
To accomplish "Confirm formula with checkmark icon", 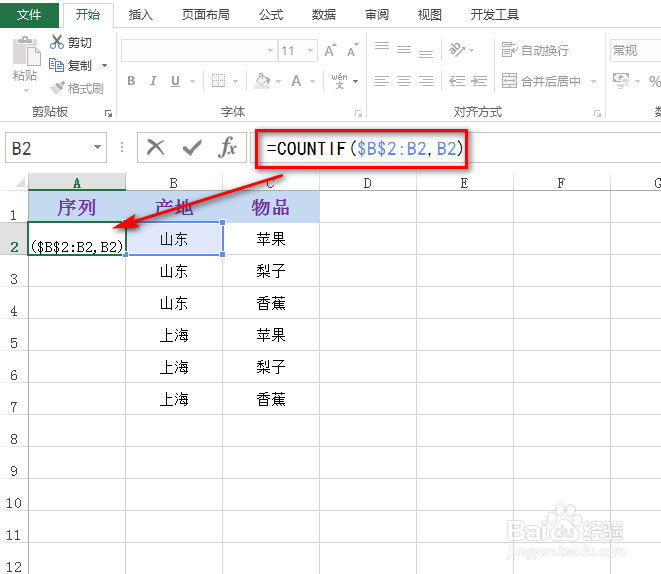I will 192,148.
